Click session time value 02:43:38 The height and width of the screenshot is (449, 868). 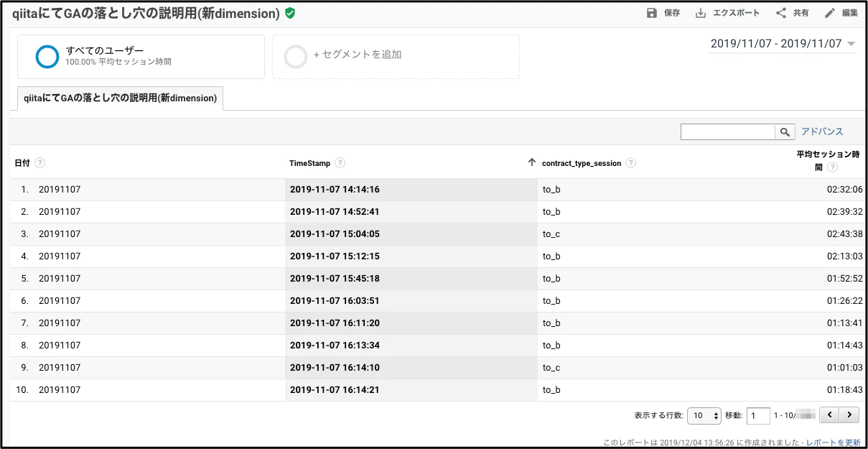point(844,234)
